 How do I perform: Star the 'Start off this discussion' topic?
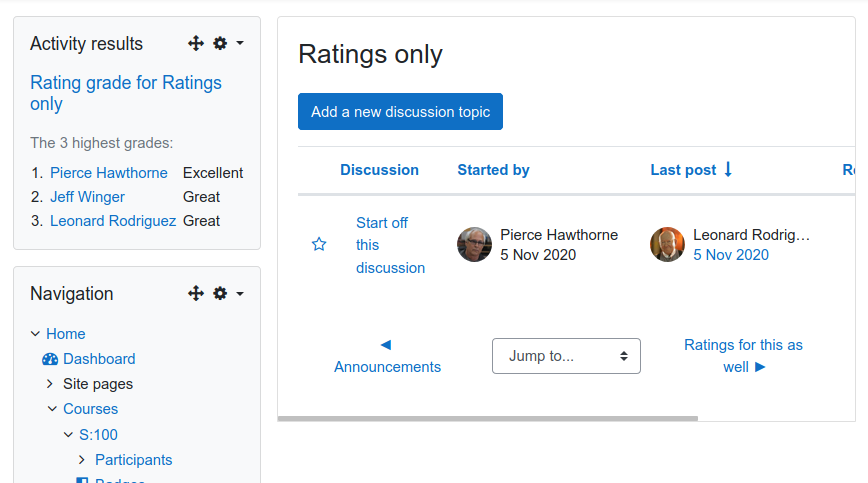click(319, 244)
